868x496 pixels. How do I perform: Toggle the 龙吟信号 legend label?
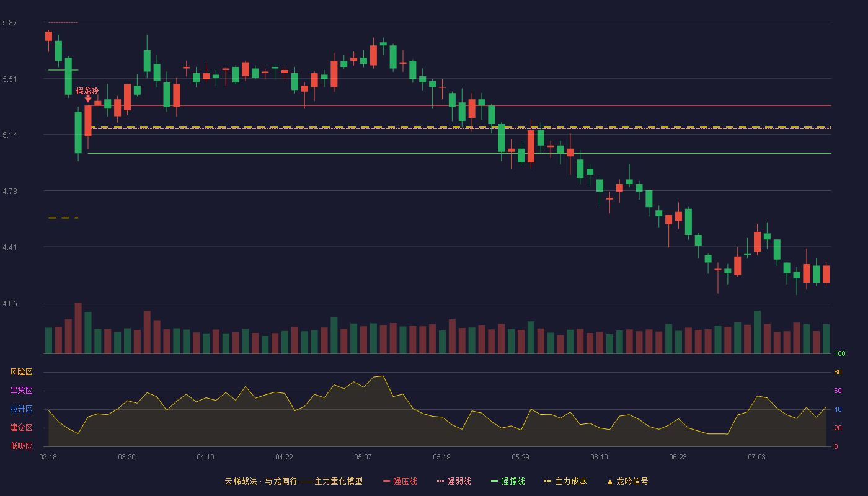click(x=632, y=481)
